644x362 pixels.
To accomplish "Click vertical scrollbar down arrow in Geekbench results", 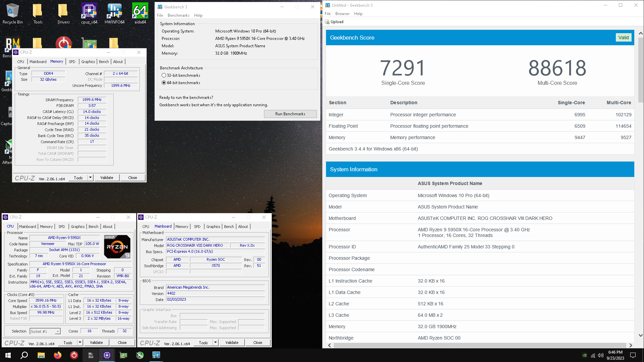I will [x=641, y=335].
